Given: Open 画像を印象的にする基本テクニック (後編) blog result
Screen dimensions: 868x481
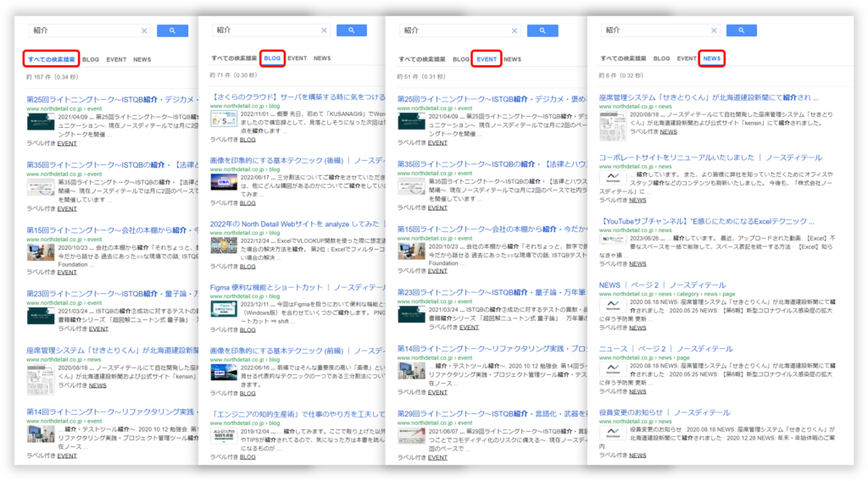Looking at the screenshot, I should (x=298, y=160).
